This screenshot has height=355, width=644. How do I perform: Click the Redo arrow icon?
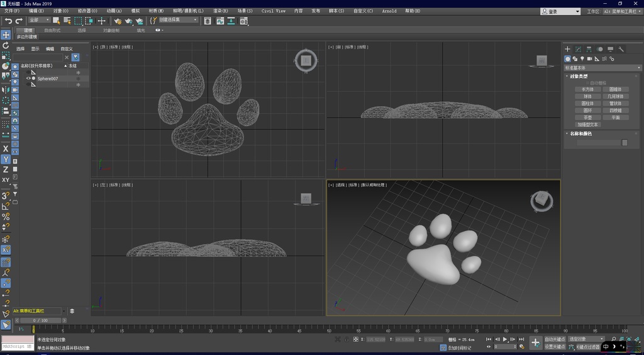click(19, 21)
